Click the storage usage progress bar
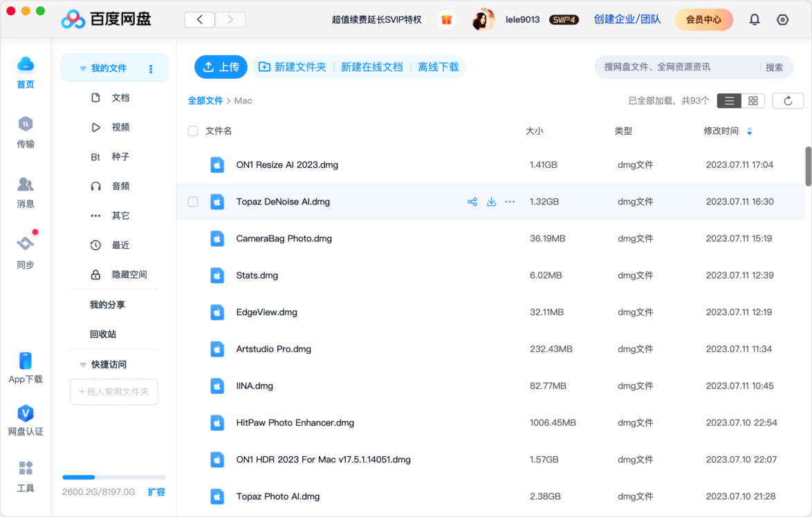 pyautogui.click(x=114, y=477)
